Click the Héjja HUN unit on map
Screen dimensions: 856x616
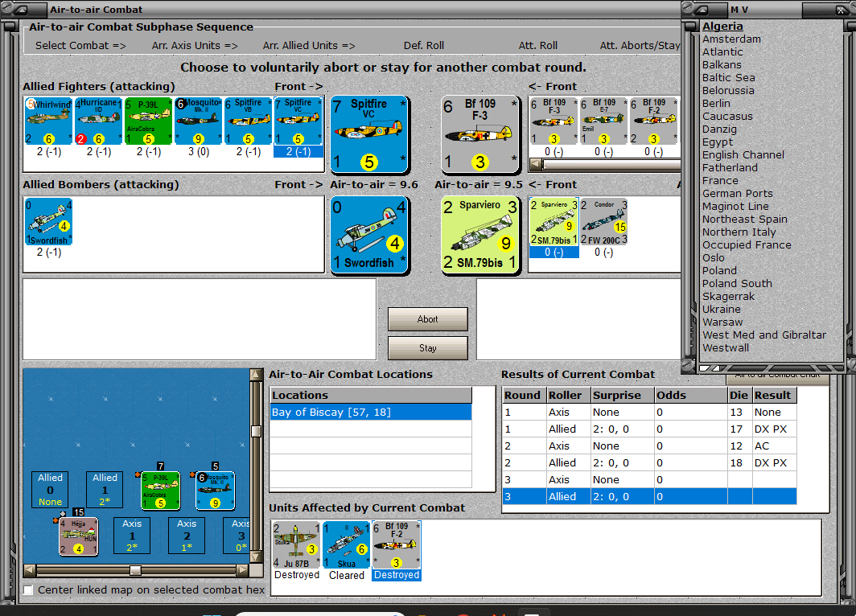pos(79,536)
